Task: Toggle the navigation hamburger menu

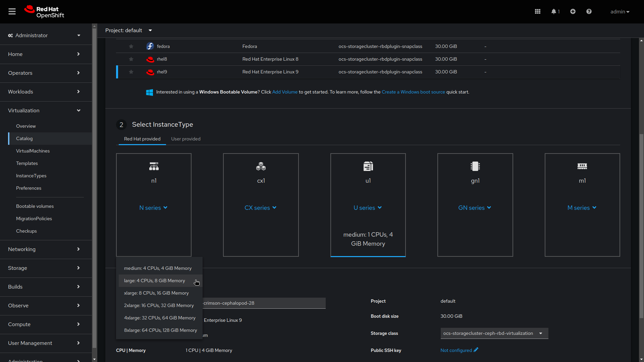Action: point(12,11)
